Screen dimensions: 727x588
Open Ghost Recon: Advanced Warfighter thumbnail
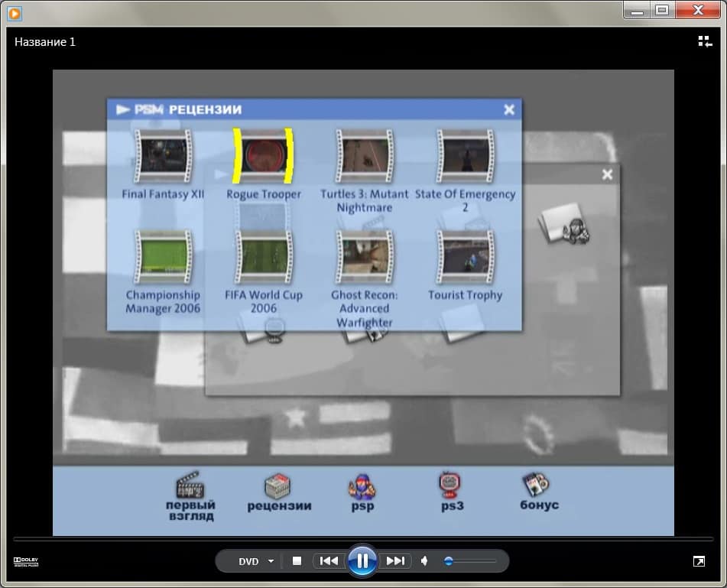[365, 256]
